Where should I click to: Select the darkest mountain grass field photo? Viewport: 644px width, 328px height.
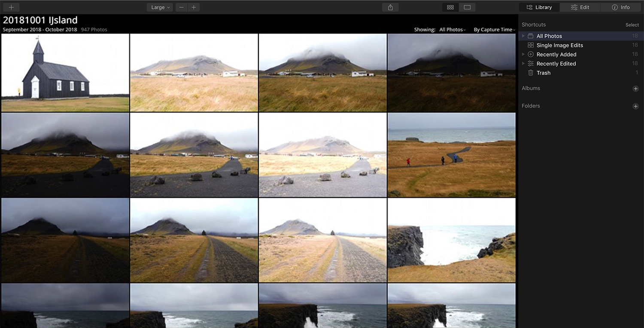pyautogui.click(x=452, y=72)
